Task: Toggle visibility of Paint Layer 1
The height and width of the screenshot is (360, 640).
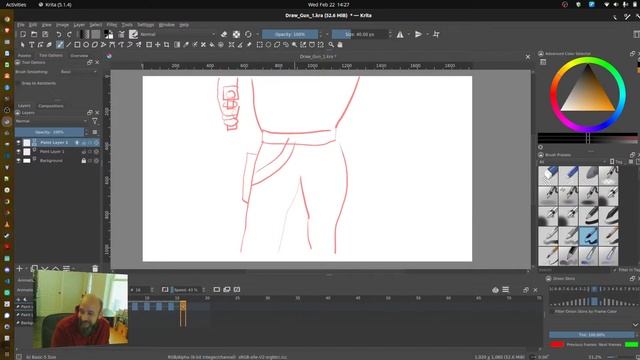Action: [x=18, y=151]
